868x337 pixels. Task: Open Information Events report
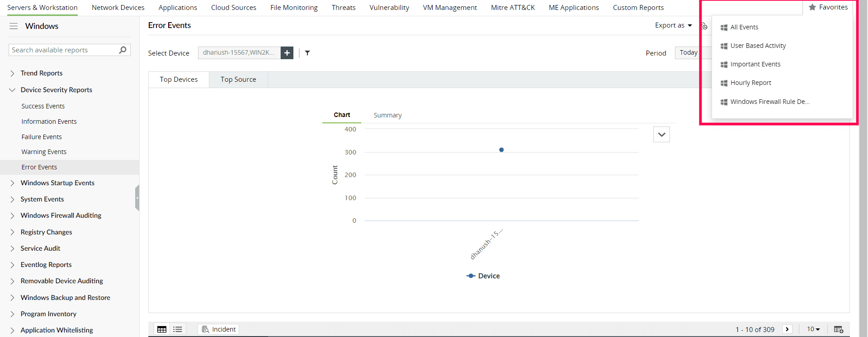(x=49, y=122)
